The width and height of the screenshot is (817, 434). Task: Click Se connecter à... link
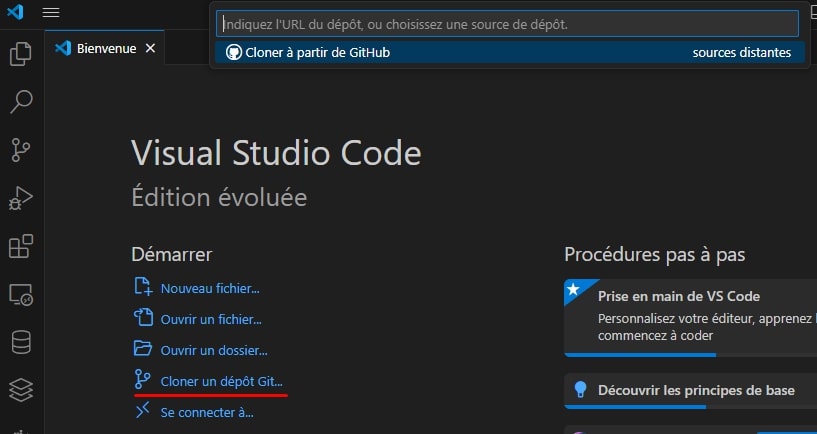pos(207,413)
